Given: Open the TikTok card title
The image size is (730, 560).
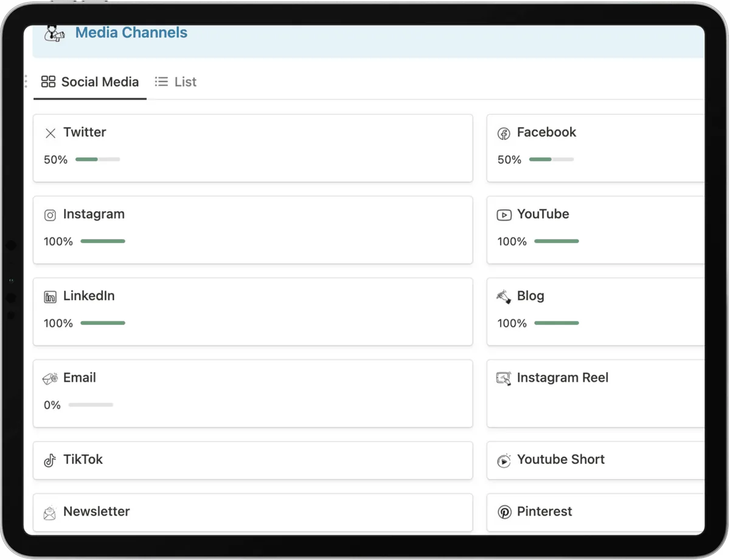Looking at the screenshot, I should pyautogui.click(x=83, y=459).
